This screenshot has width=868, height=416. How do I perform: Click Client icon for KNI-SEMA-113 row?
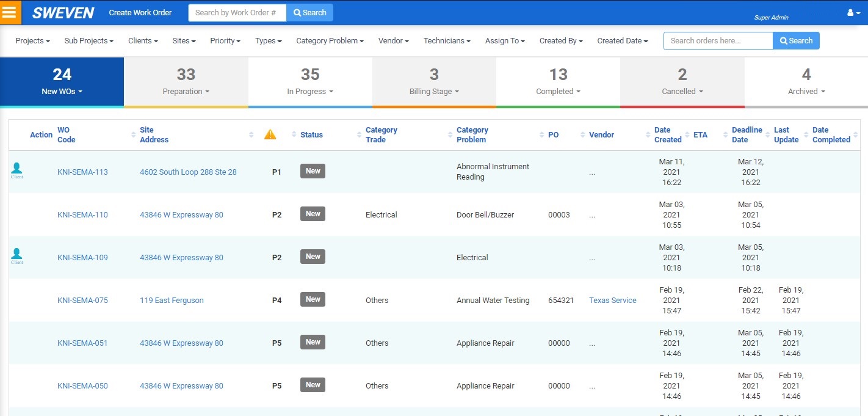(x=17, y=170)
